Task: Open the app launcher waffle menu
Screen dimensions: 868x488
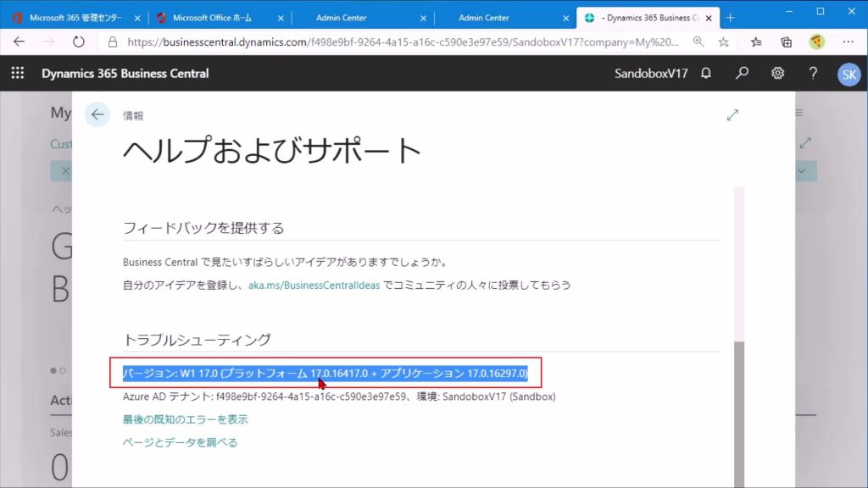Action: (18, 73)
